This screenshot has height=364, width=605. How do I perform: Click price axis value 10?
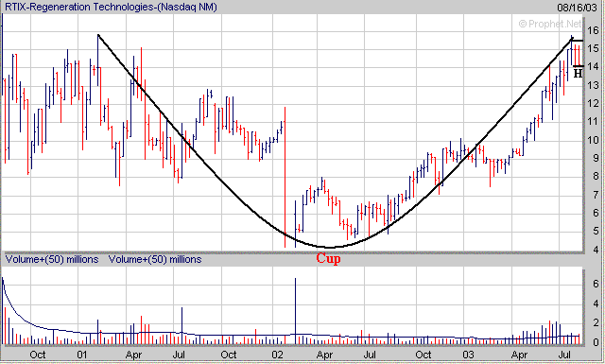point(594,140)
